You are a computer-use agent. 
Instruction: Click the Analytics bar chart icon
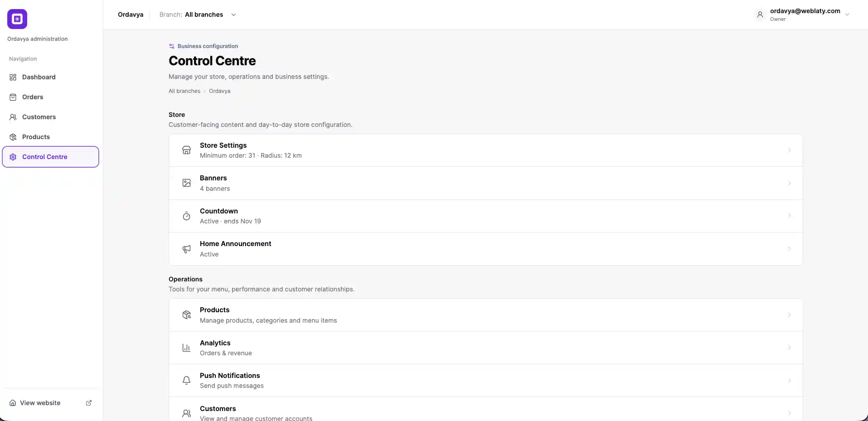(186, 348)
